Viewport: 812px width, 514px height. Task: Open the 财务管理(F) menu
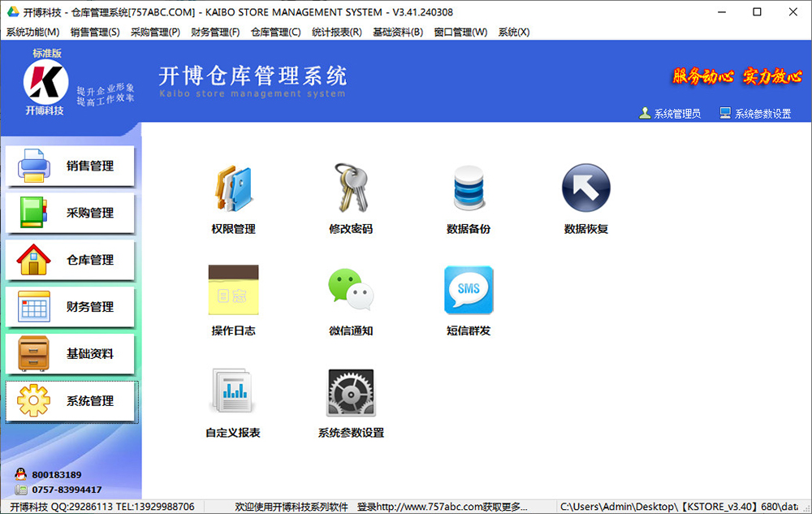pos(215,32)
